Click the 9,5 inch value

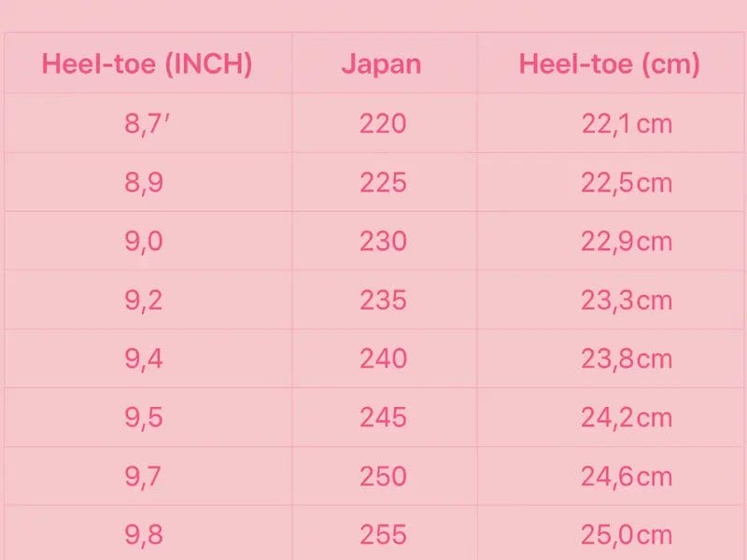tap(144, 417)
